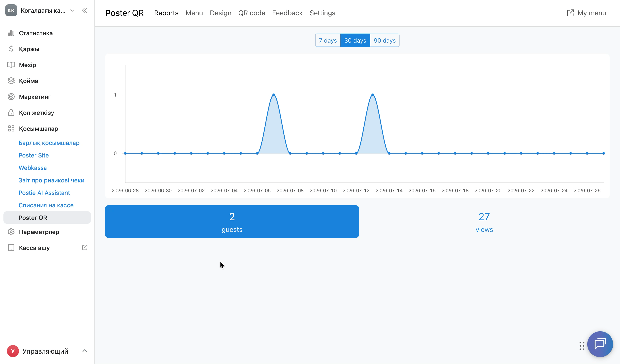The height and width of the screenshot is (364, 620).
Task: Click the 2026-07-26 axis label
Action: tap(587, 191)
